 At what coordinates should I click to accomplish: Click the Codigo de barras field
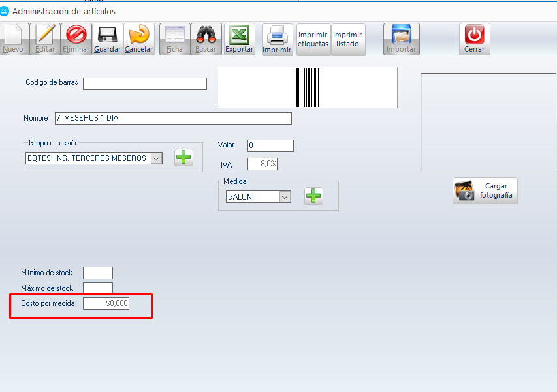pos(144,83)
